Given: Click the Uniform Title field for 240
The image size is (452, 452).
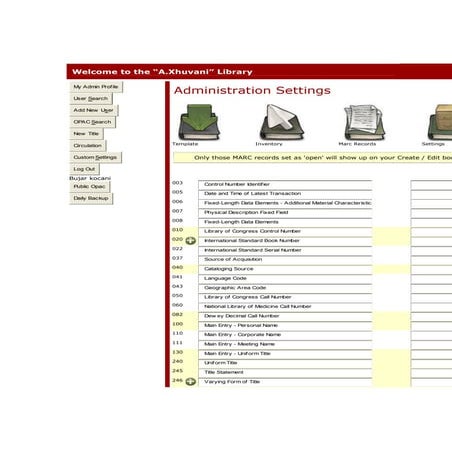Looking at the screenshot, I should pyautogui.click(x=285, y=363).
